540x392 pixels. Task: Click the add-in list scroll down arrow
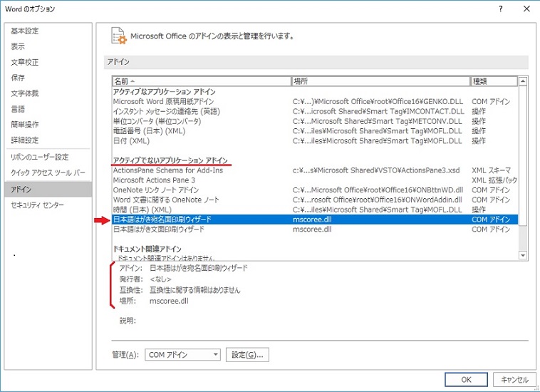tap(523, 255)
